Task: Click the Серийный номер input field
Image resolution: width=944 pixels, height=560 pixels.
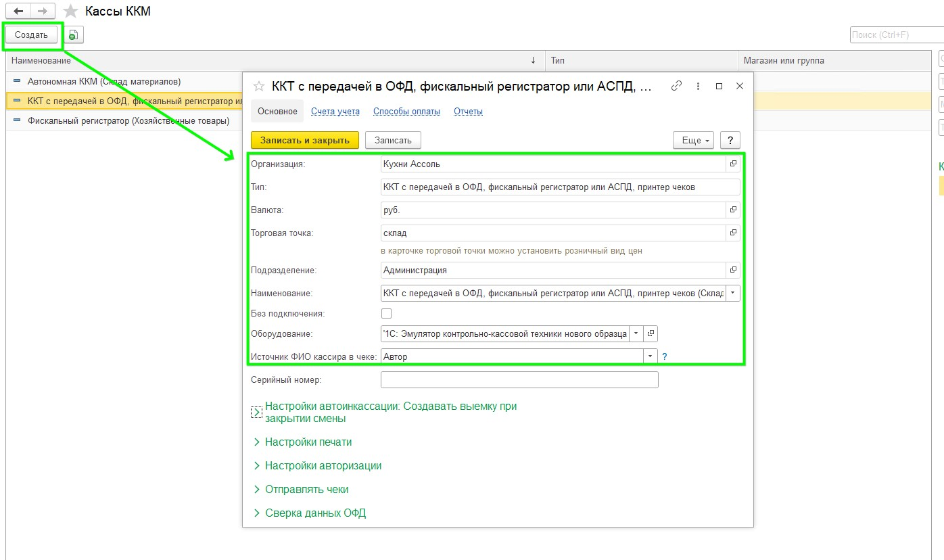Action: coord(519,380)
